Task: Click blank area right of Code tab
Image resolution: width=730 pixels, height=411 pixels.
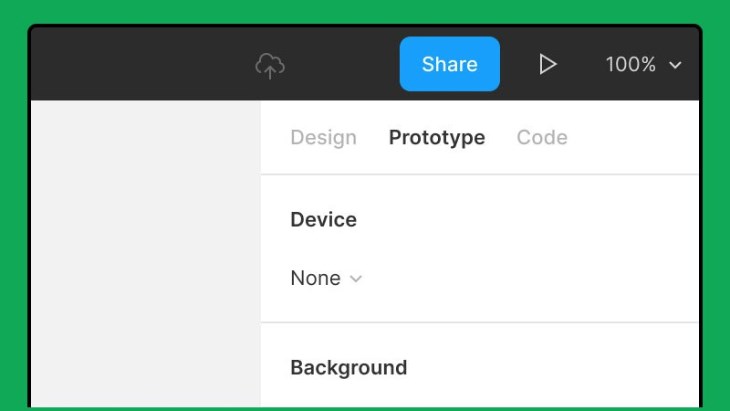Action: 633,137
